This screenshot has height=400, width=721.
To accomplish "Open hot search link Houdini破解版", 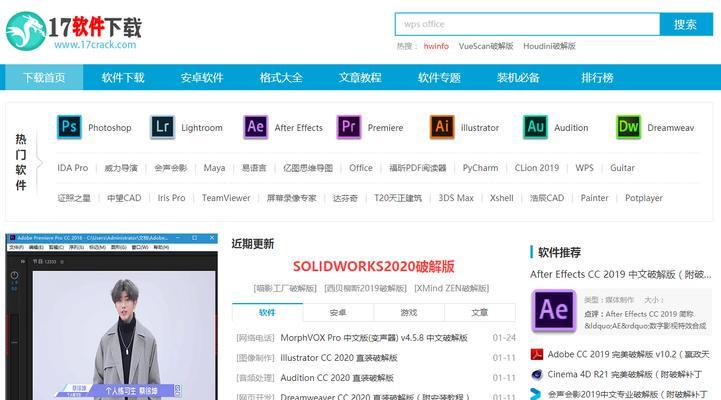I will (x=549, y=46).
